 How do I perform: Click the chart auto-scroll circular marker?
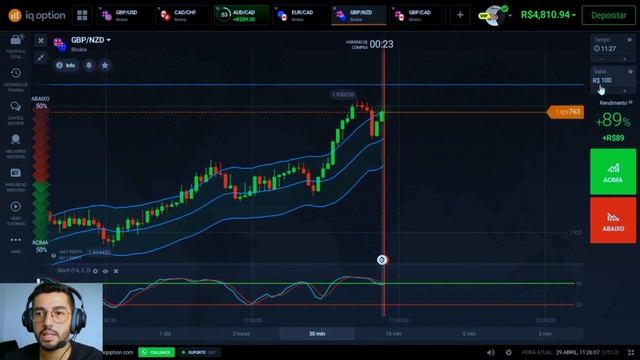(x=382, y=260)
